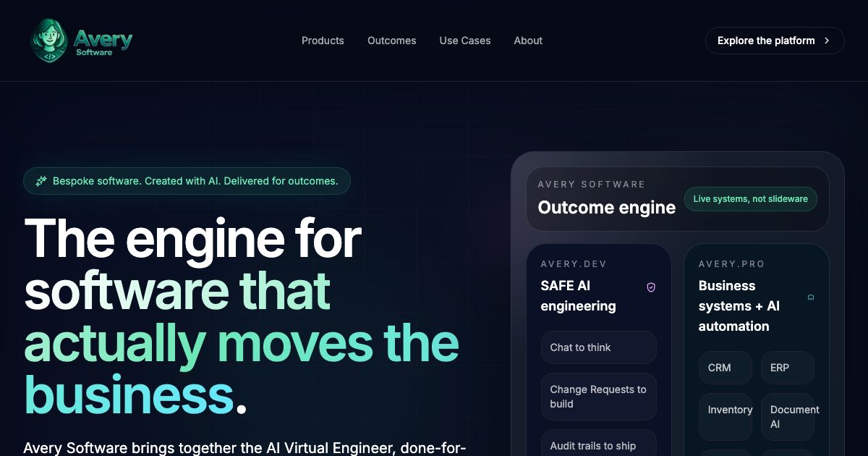Click the AVERY.DEV label
This screenshot has height=456, width=868.
click(x=574, y=264)
